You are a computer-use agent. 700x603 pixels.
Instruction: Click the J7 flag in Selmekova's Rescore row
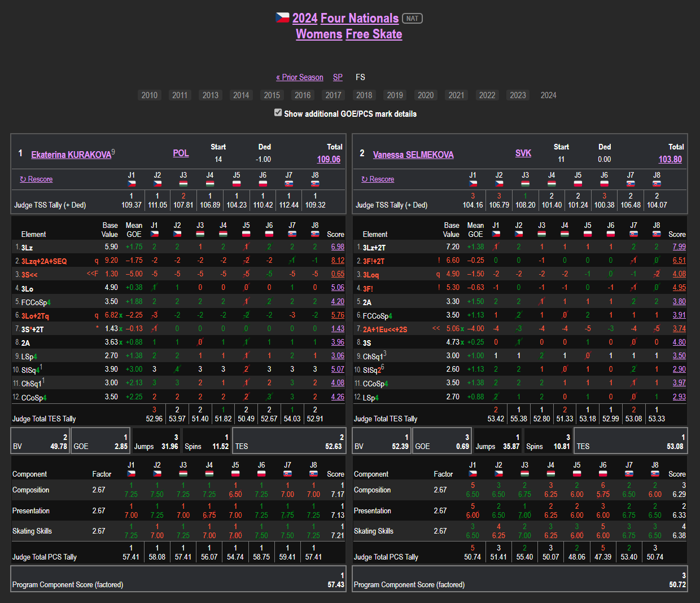point(631,183)
